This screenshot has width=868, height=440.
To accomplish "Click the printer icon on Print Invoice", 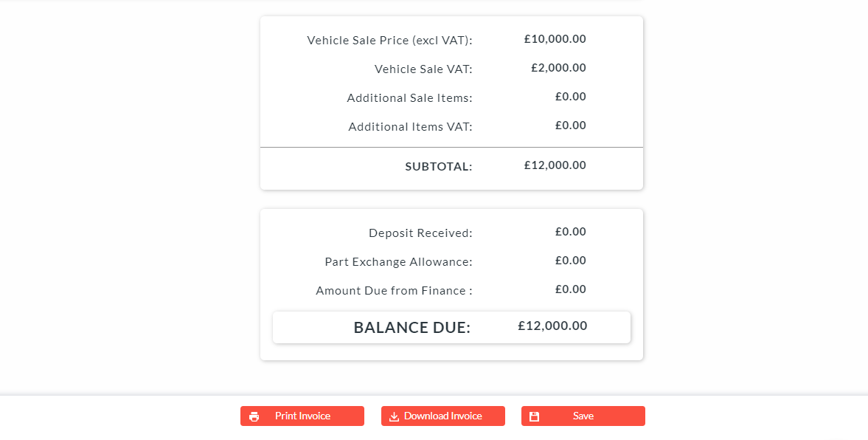I will tap(254, 416).
